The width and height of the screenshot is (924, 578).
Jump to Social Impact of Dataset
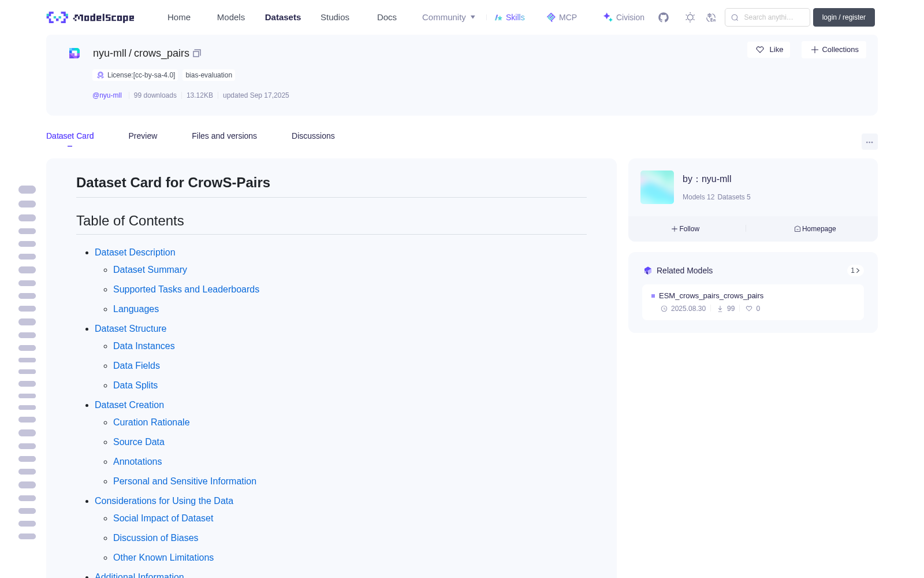[163, 518]
